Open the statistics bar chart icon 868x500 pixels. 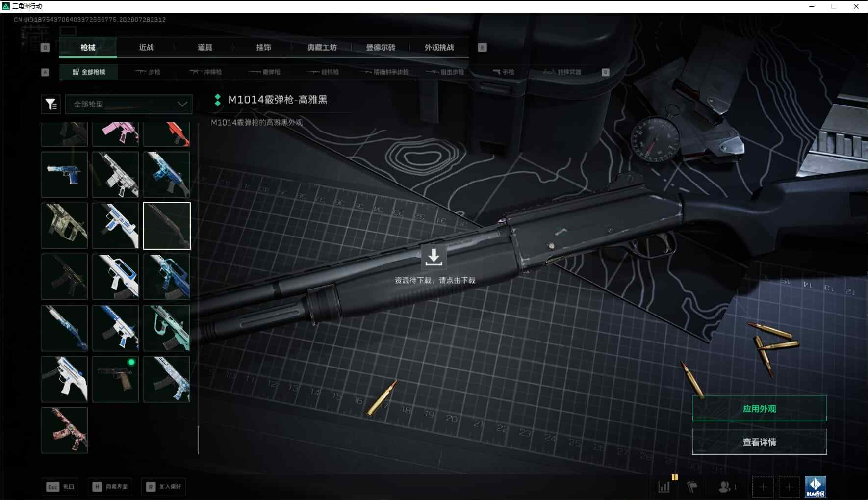tap(664, 487)
